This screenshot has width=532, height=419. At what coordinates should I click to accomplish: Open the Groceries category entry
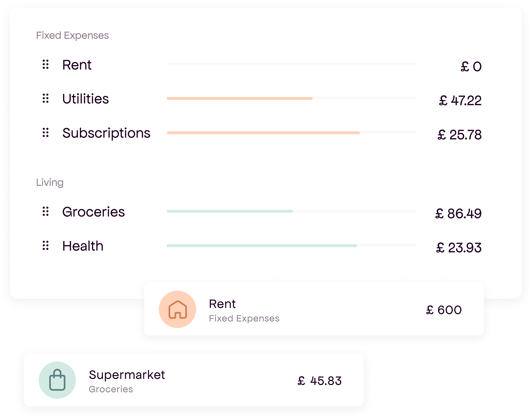tap(94, 212)
